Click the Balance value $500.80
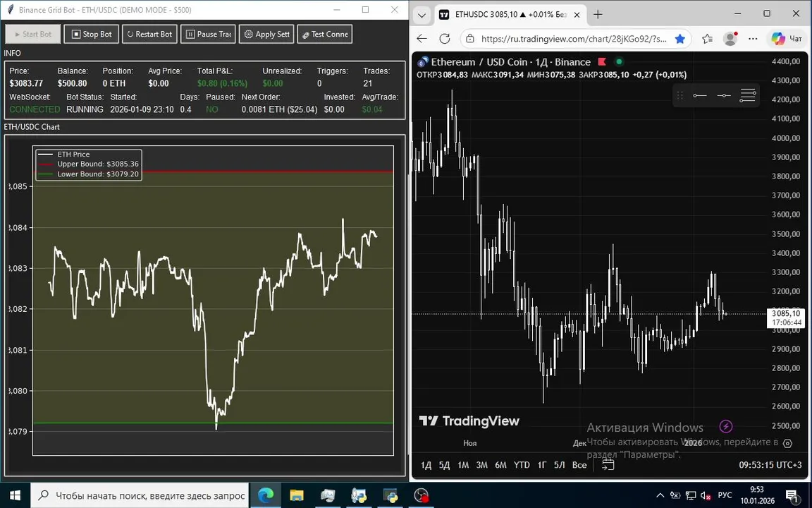 point(72,83)
